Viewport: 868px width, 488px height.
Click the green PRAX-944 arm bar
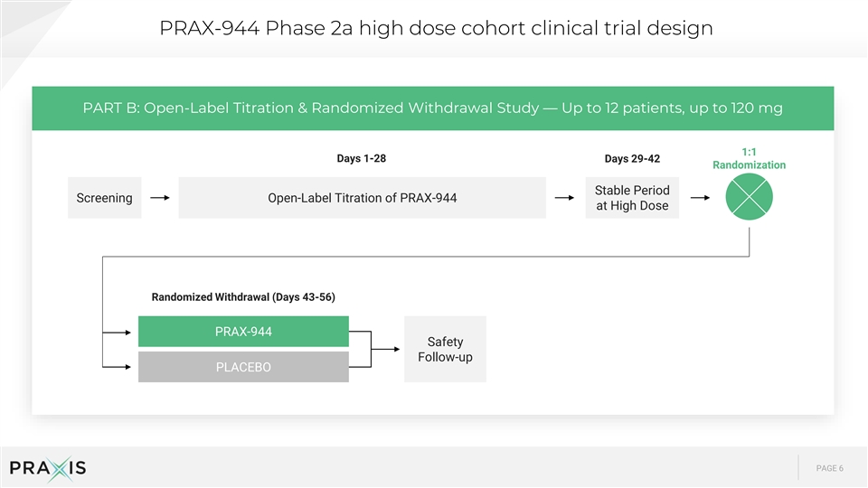point(243,332)
